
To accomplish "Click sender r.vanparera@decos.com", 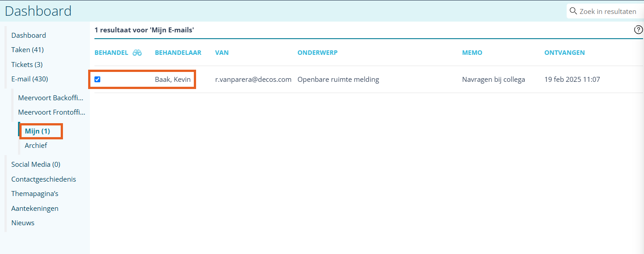I will coord(253,80).
